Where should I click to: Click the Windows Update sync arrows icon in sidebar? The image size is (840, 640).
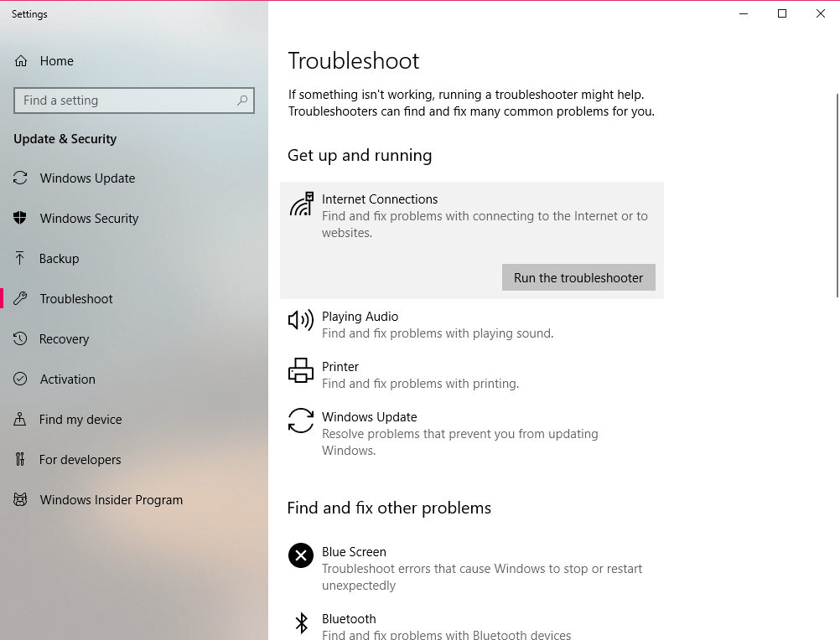[20, 178]
